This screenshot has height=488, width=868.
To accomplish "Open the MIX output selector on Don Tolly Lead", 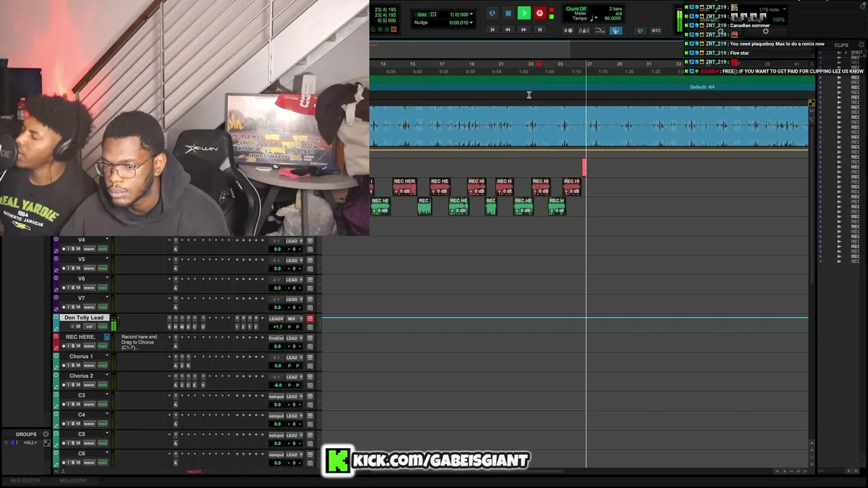I will 292,319.
